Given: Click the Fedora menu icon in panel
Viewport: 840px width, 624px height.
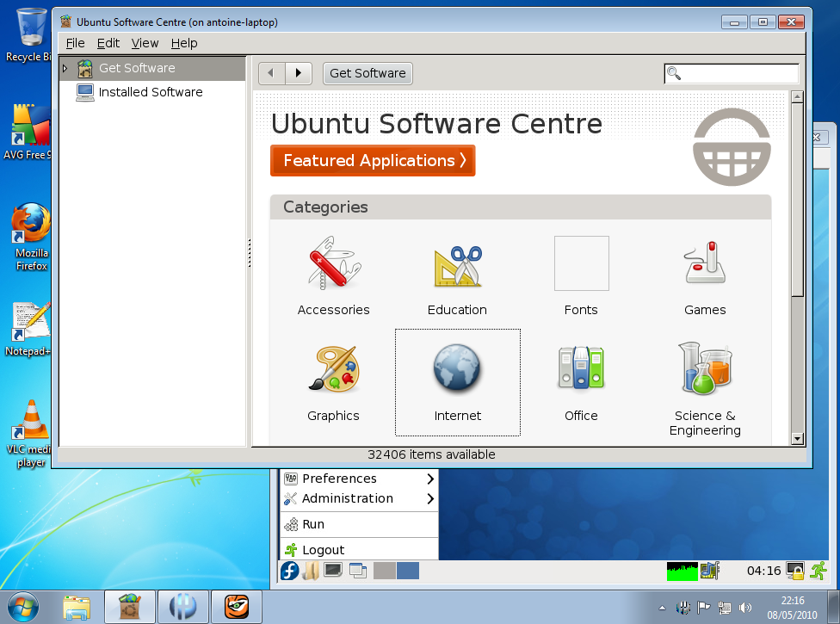Looking at the screenshot, I should coord(290,571).
